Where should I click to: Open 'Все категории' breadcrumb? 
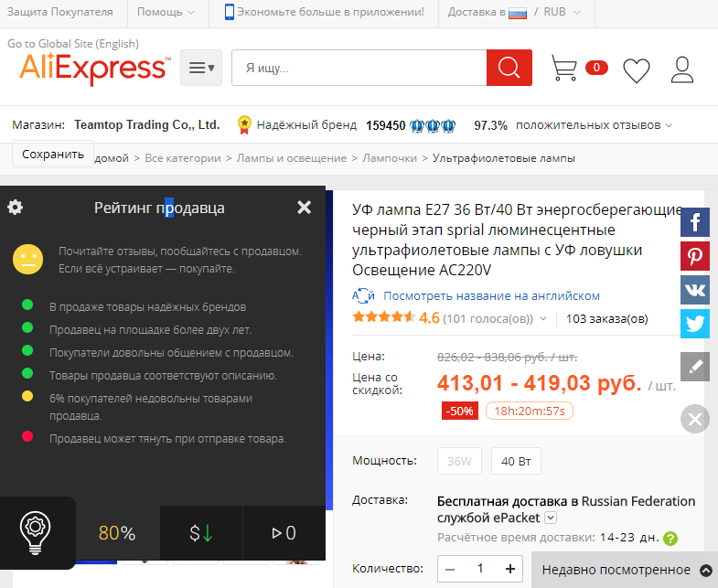pos(183,158)
